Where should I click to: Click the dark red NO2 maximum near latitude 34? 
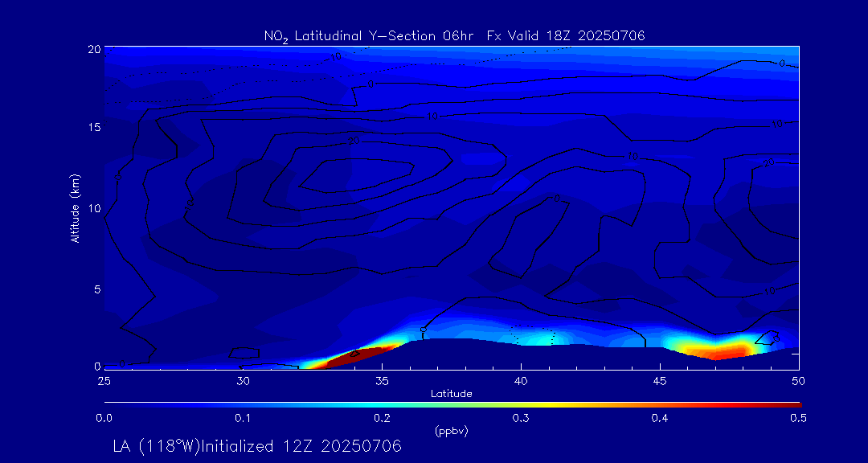[358, 357]
